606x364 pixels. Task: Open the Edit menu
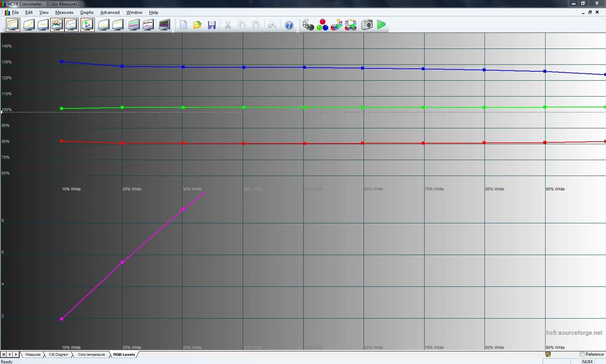pos(29,12)
